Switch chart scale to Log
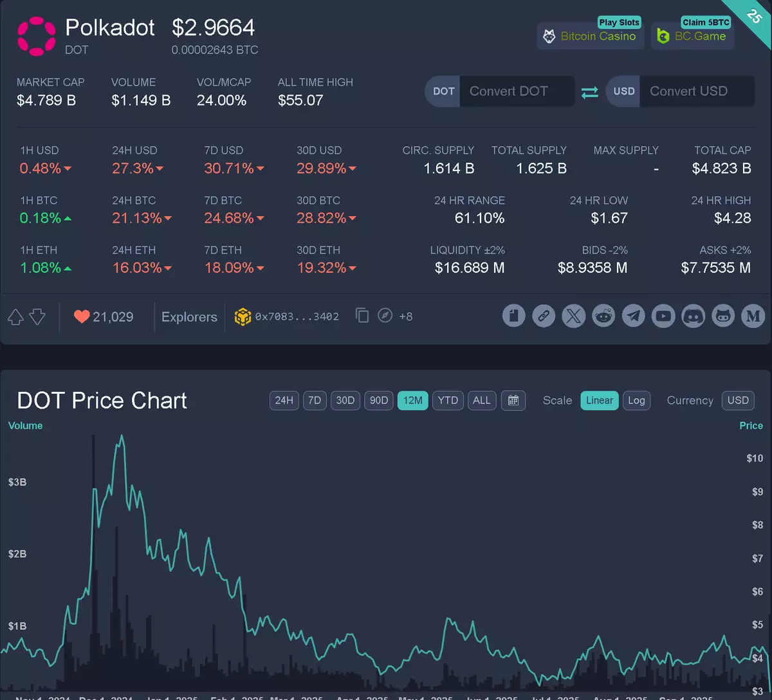The image size is (772, 700). [x=636, y=400]
